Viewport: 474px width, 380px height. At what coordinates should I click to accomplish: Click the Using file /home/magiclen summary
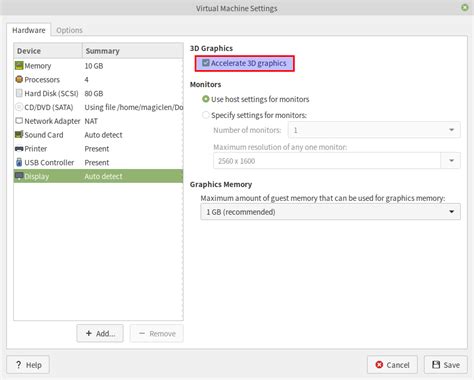click(x=134, y=107)
